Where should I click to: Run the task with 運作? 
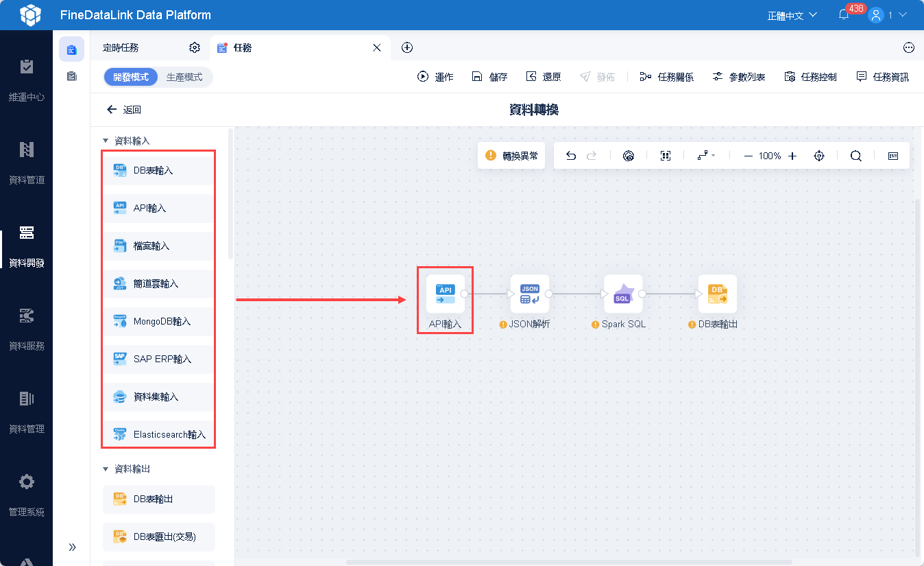tap(435, 77)
